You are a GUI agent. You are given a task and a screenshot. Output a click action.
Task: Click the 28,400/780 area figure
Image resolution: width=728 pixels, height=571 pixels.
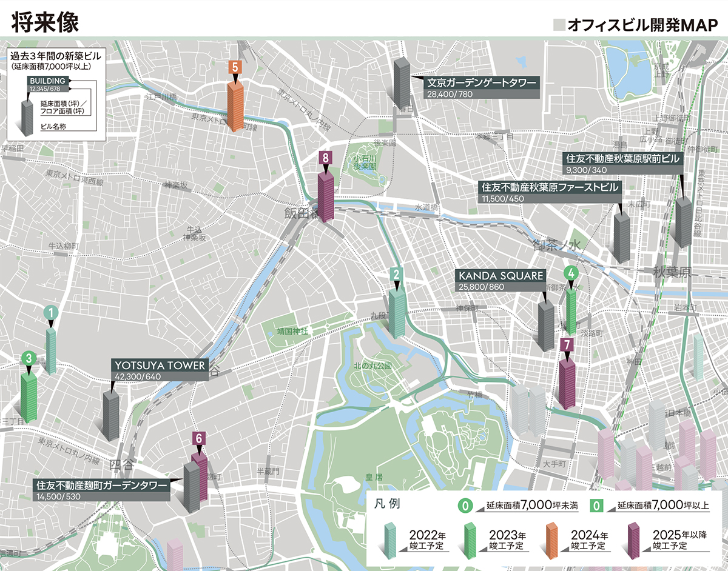(x=450, y=95)
